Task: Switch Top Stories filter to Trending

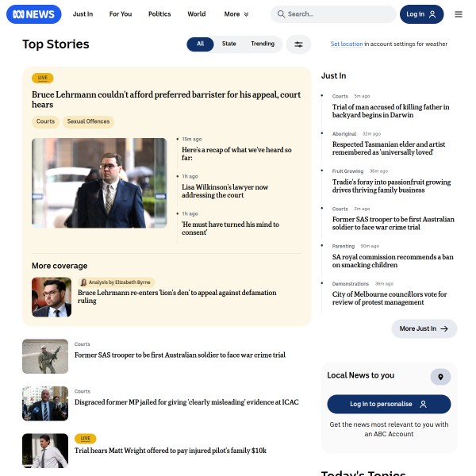Action: 263,44
